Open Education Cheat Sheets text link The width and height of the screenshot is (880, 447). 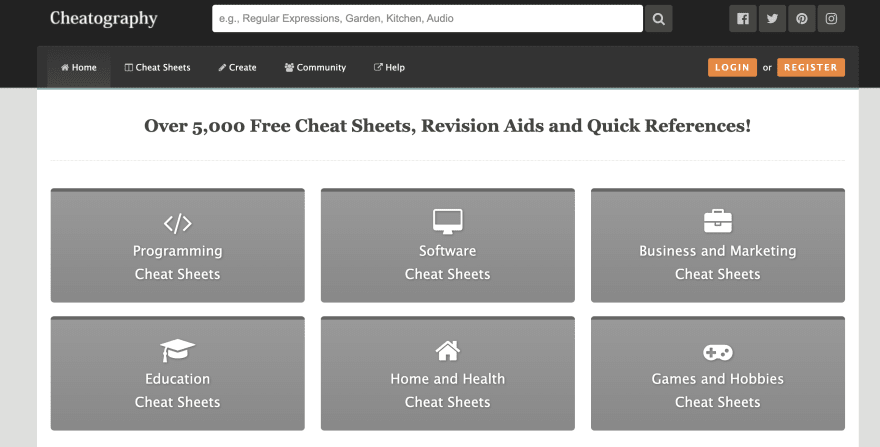177,390
